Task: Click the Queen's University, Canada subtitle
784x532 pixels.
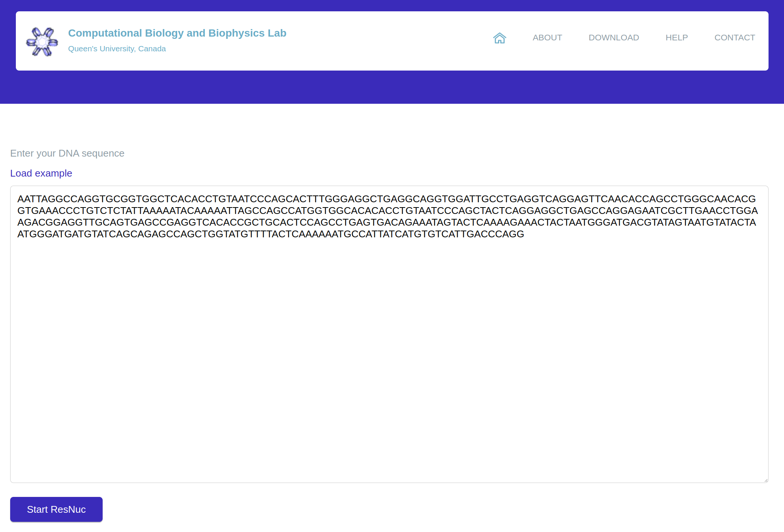Action: point(117,49)
